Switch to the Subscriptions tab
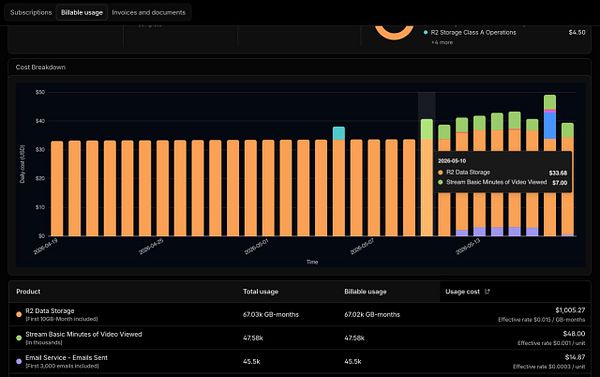This screenshot has width=600, height=377. tap(31, 12)
